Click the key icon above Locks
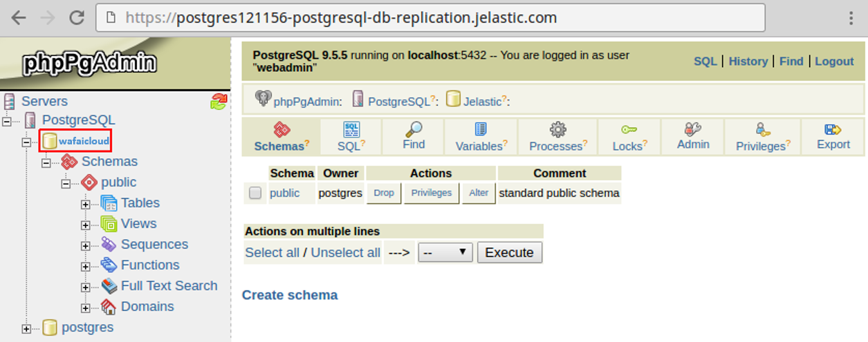Image resolution: width=868 pixels, height=342 pixels. pyautogui.click(x=629, y=130)
